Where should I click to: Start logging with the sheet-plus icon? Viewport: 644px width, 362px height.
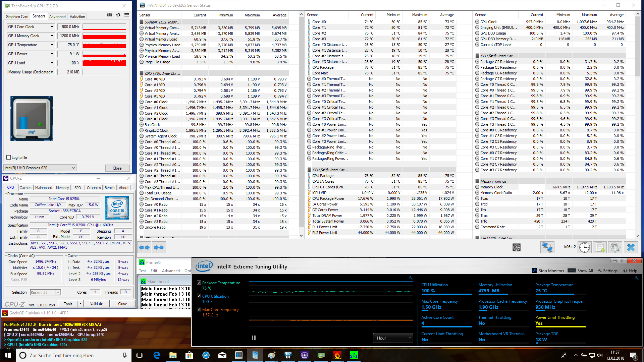(600, 247)
